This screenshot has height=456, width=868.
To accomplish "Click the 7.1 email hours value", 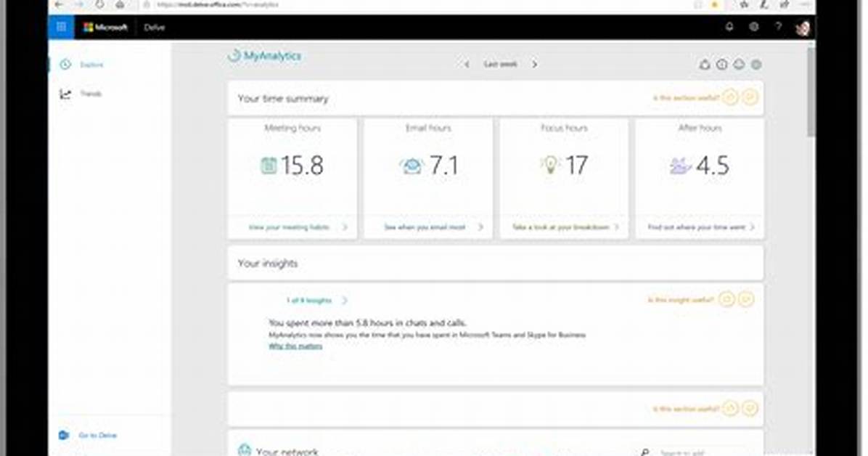I will [x=444, y=166].
